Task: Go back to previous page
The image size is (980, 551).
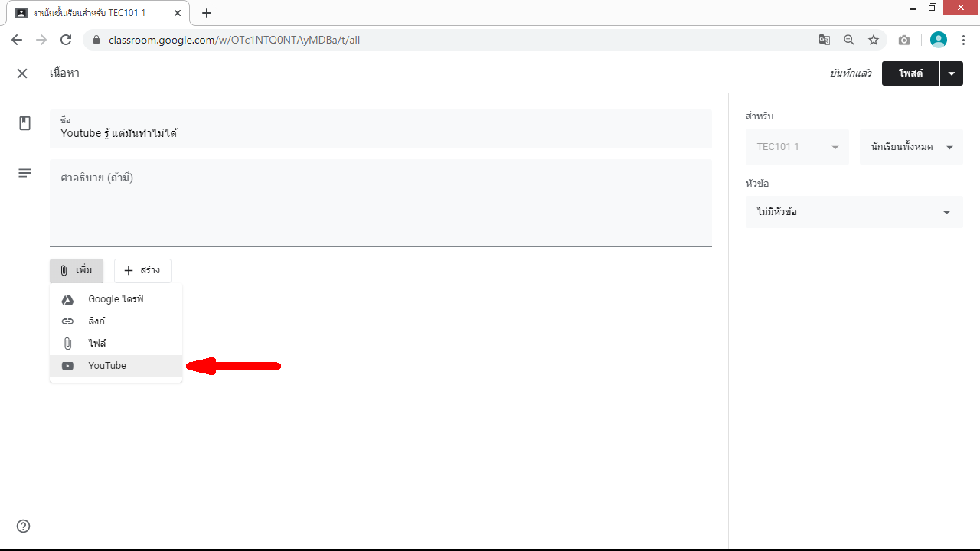Action: coord(17,40)
